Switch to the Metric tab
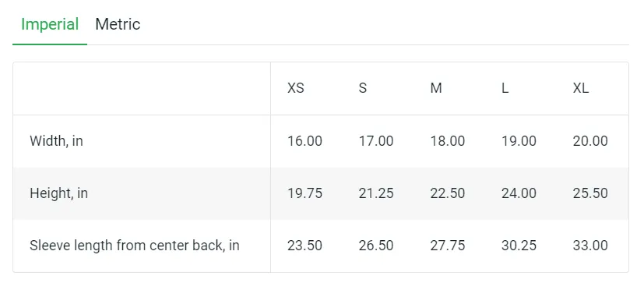This screenshot has width=644, height=290. point(118,24)
